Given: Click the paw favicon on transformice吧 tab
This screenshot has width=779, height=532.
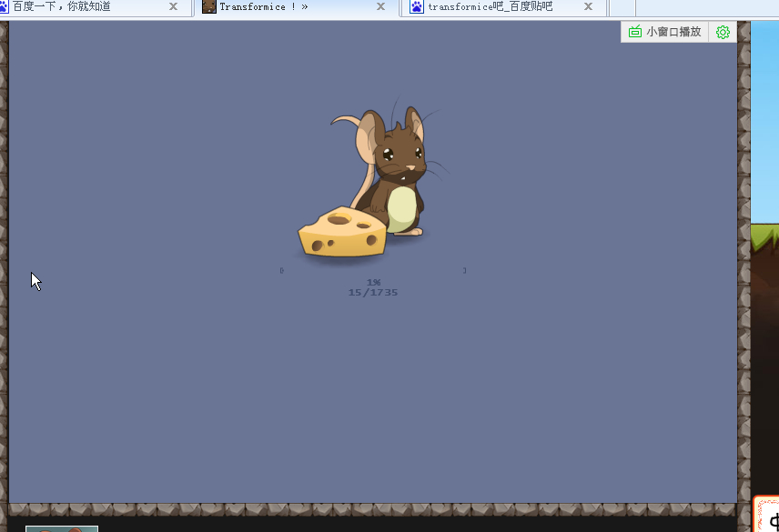Looking at the screenshot, I should pyautogui.click(x=417, y=6).
